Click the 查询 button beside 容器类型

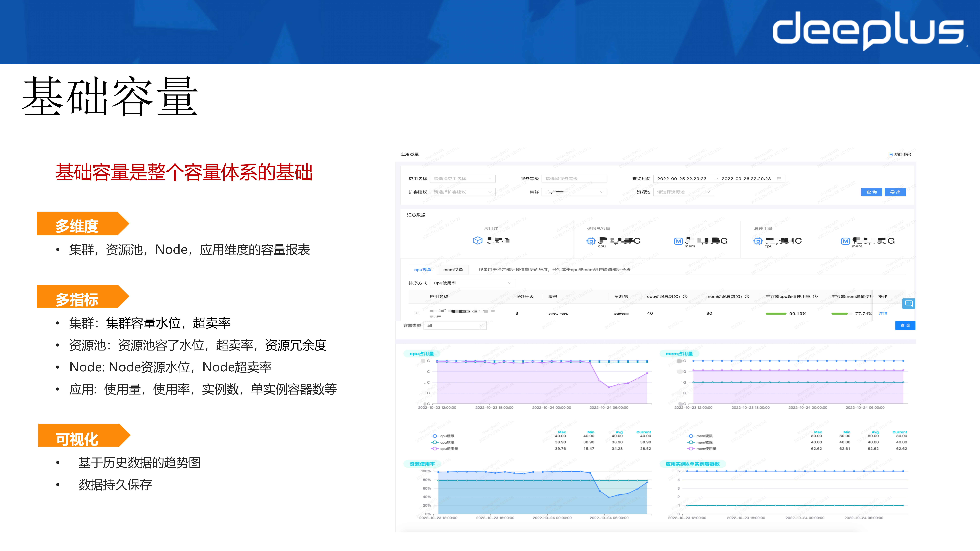tap(905, 325)
